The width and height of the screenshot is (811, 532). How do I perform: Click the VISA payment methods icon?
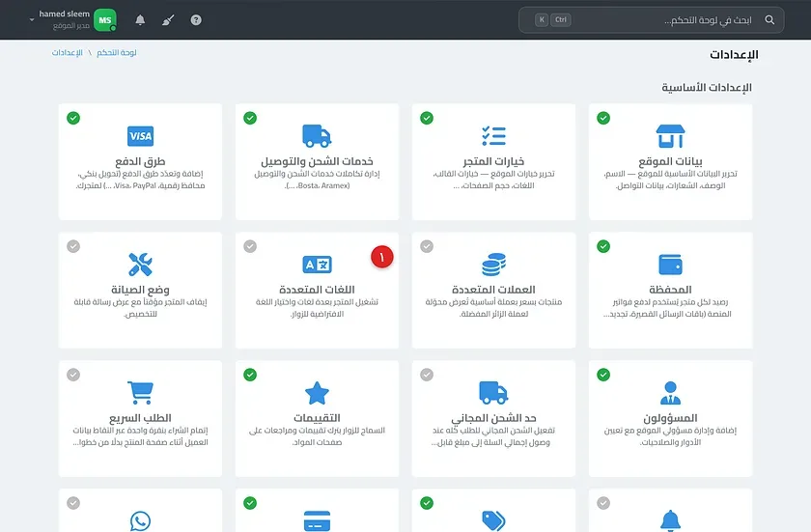pyautogui.click(x=140, y=136)
